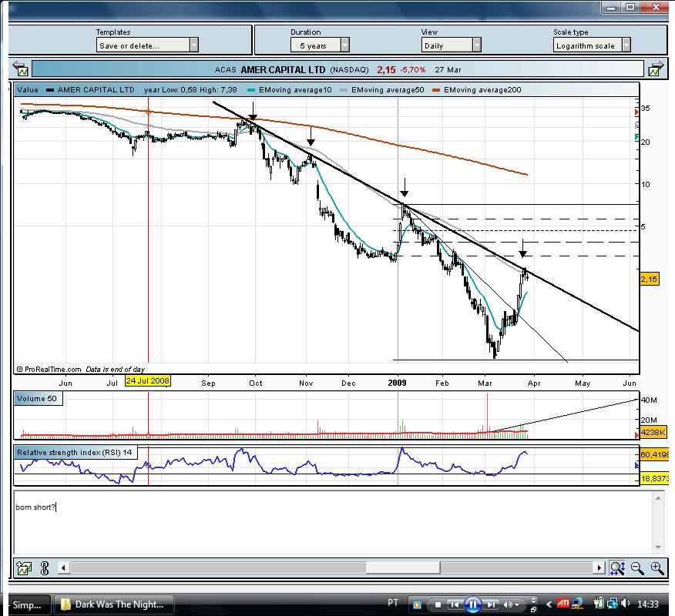The image size is (675, 616).
Task: Expand the Scale type dropdown
Action: [x=592, y=45]
